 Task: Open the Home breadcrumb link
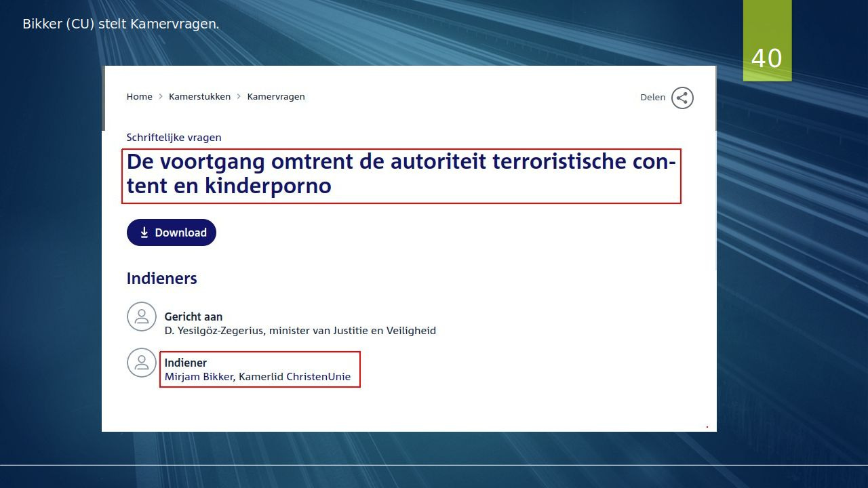click(x=139, y=97)
